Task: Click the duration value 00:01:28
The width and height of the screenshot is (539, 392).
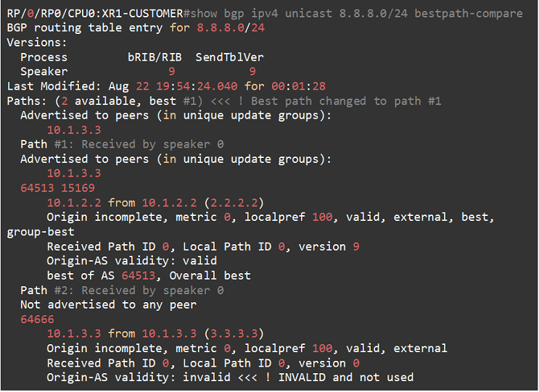Action: click(x=298, y=86)
